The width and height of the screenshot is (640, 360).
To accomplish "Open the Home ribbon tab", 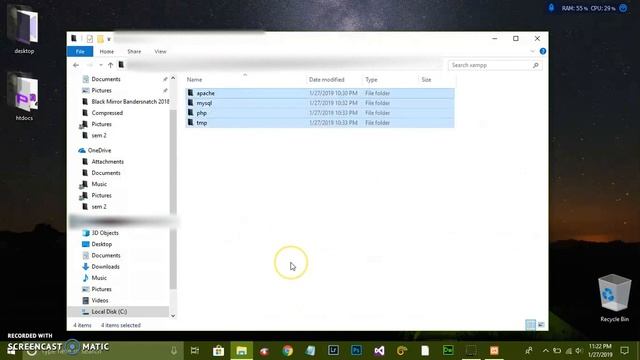I will (x=107, y=51).
